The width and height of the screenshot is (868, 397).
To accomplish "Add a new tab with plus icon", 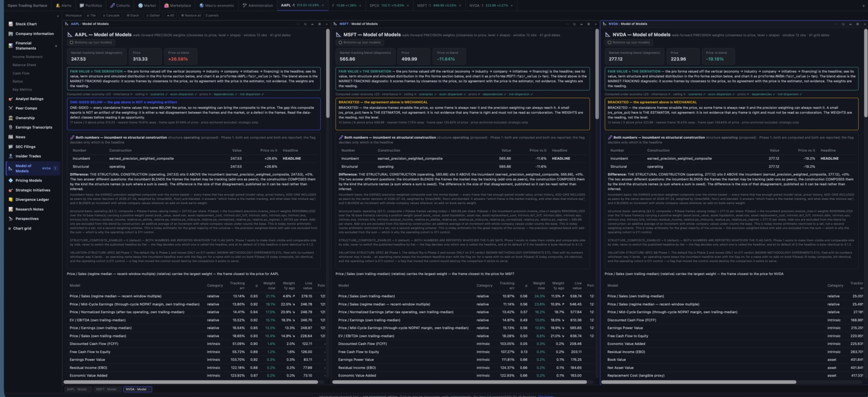I will click(864, 5).
